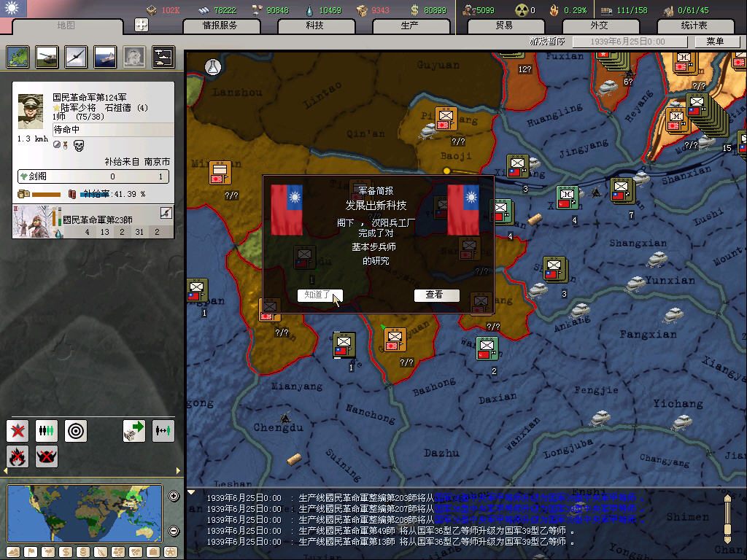This screenshot has width=747, height=560.
Task: Open the world map view icon
Action: pos(18,57)
